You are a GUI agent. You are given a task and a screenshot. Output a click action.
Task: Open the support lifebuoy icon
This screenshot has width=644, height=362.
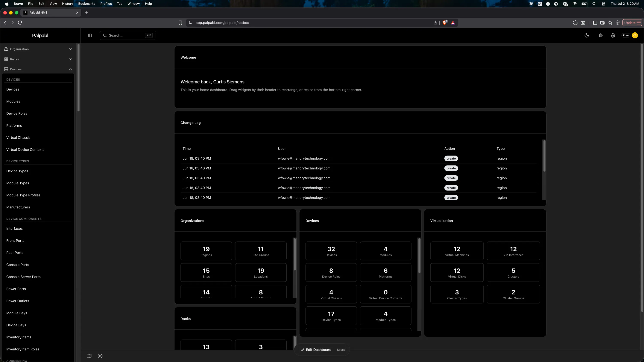[x=100, y=356]
